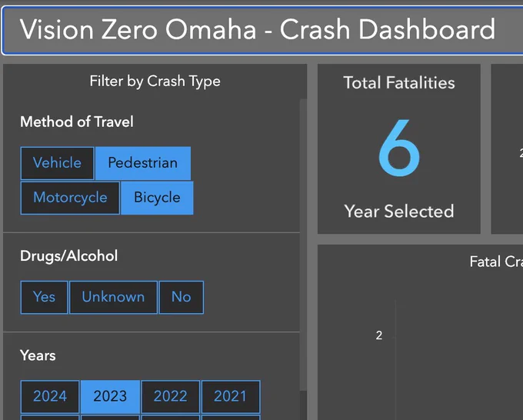Click the Filter by Crash Type heading
The image size is (523, 420).
click(155, 81)
